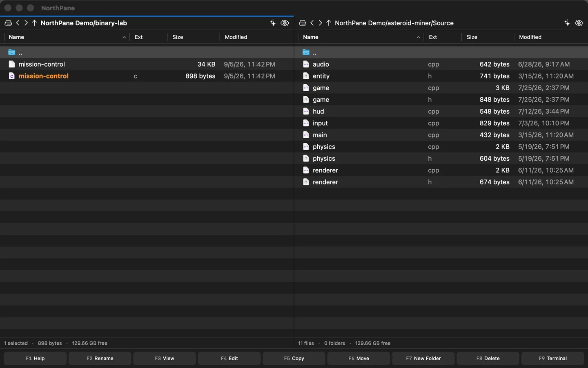
Task: Click the 11 files status bar entry
Action: (x=306, y=343)
